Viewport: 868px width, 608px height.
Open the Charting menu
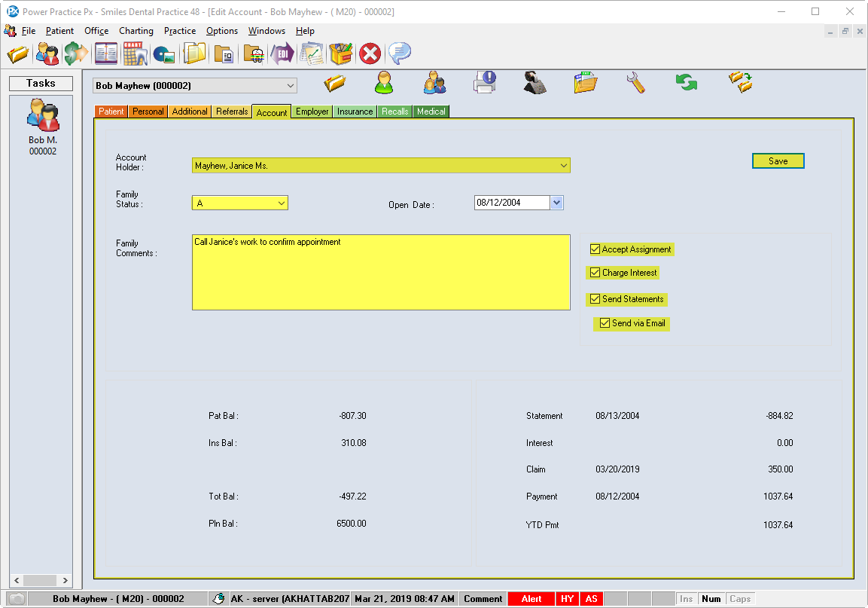[x=136, y=31]
